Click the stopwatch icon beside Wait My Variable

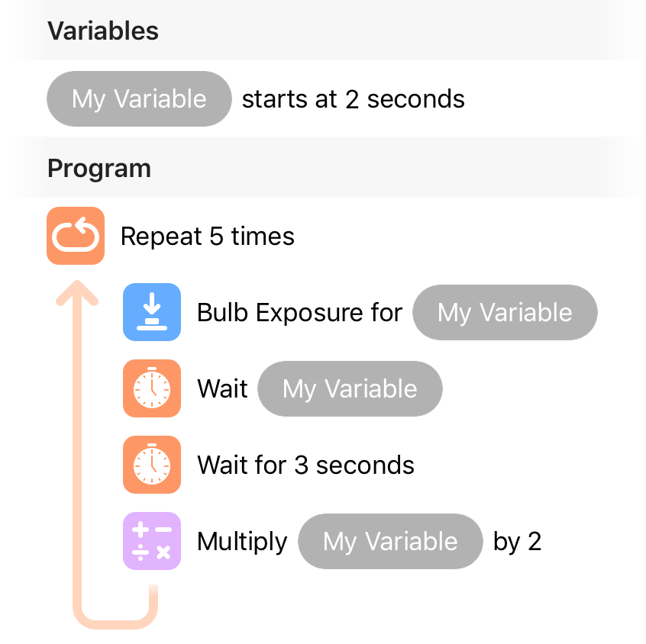[x=152, y=388]
